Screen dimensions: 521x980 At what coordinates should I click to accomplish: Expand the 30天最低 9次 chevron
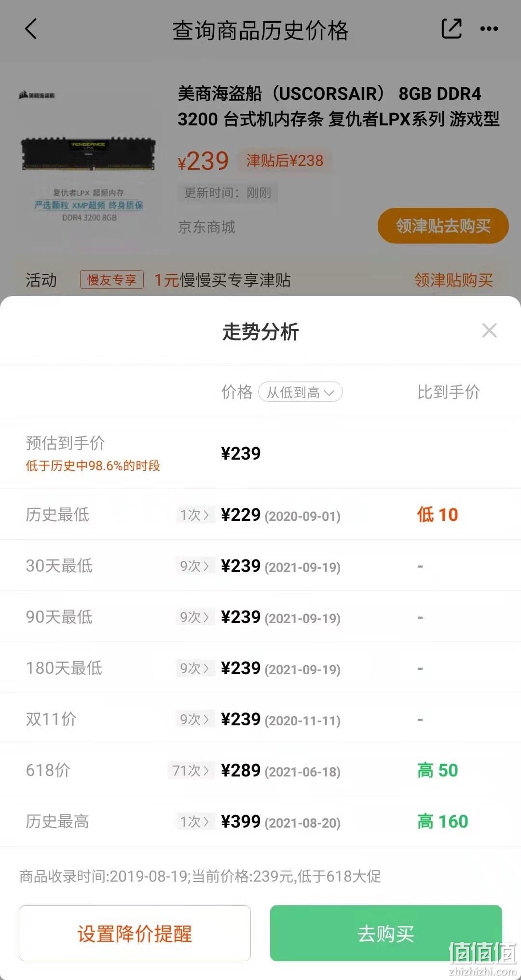coord(195,566)
